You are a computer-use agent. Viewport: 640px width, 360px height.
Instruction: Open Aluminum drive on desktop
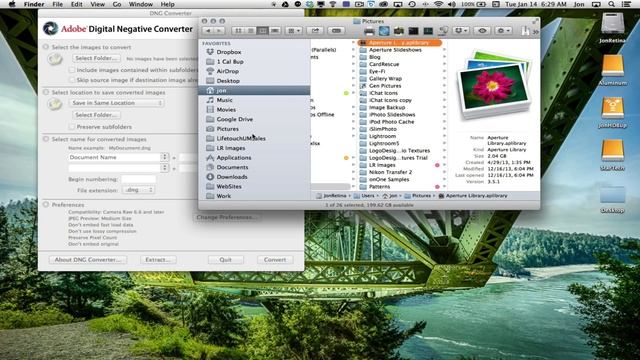click(x=612, y=69)
